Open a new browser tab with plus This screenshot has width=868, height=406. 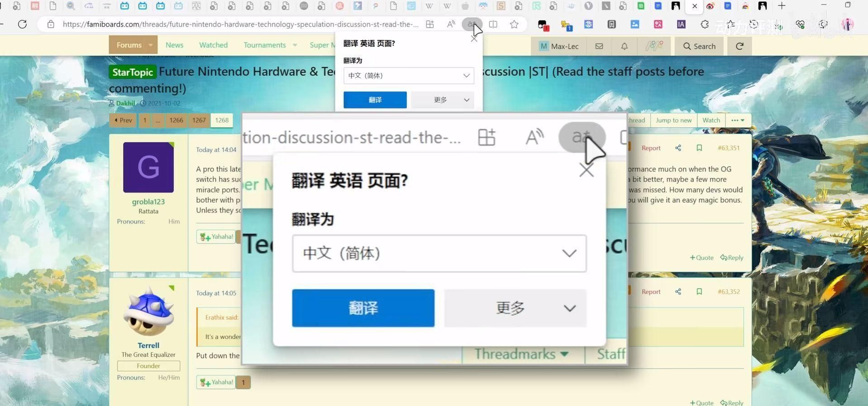pyautogui.click(x=782, y=6)
